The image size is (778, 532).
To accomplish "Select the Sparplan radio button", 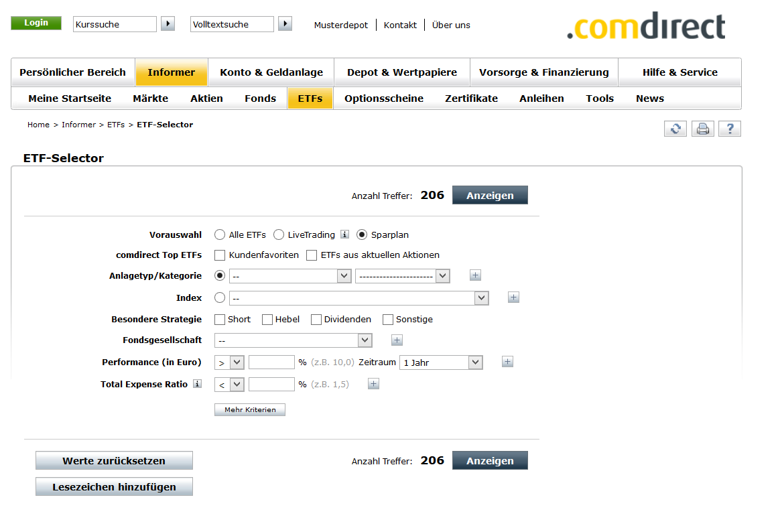I will coord(363,235).
